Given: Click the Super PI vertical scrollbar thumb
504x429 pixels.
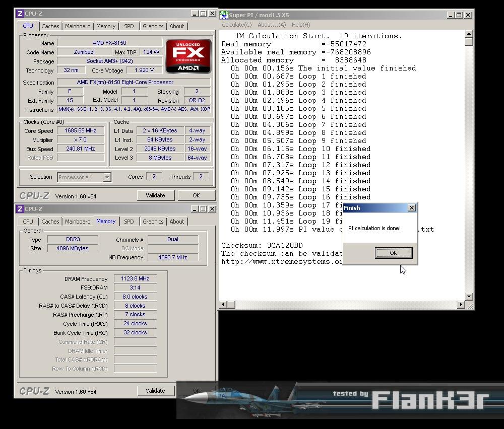Looking at the screenshot, I should pos(469,42).
